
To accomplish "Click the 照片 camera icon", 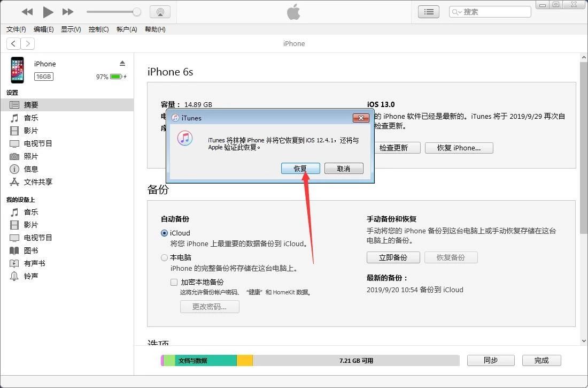I will point(14,156).
